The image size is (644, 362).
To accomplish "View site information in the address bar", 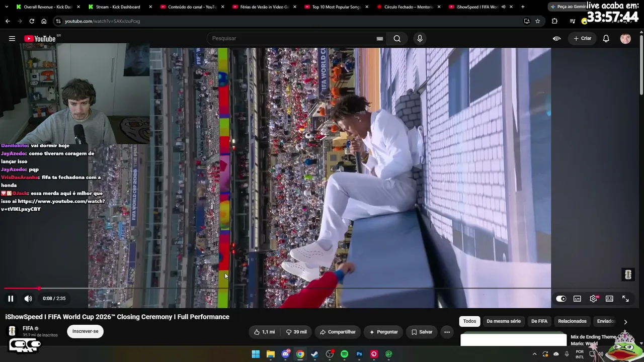I will [x=58, y=21].
